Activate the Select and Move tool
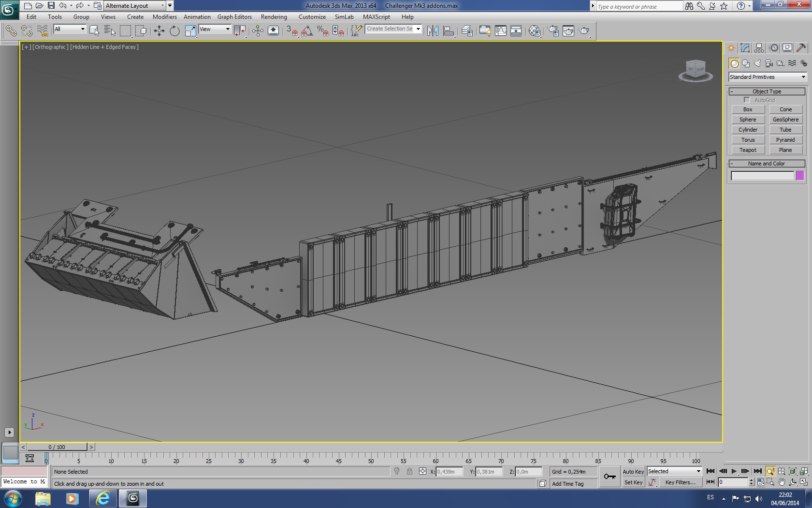The height and width of the screenshot is (508, 812). 159,31
